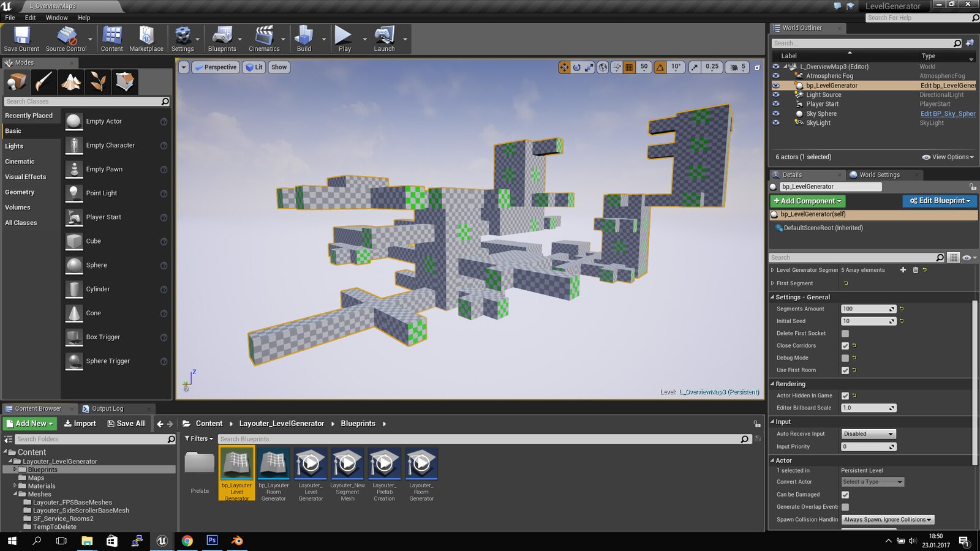
Task: Open the Perspective view dropdown
Action: click(x=215, y=67)
